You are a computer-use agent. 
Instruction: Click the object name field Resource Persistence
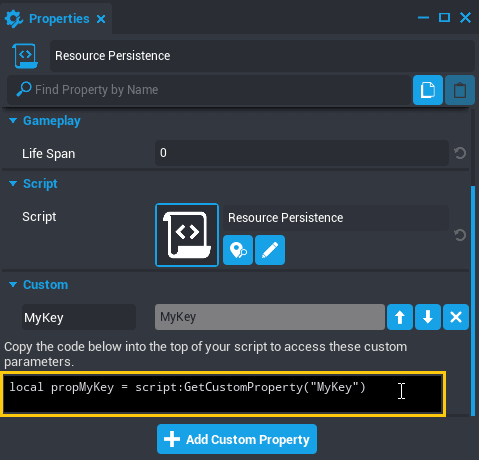pyautogui.click(x=262, y=56)
